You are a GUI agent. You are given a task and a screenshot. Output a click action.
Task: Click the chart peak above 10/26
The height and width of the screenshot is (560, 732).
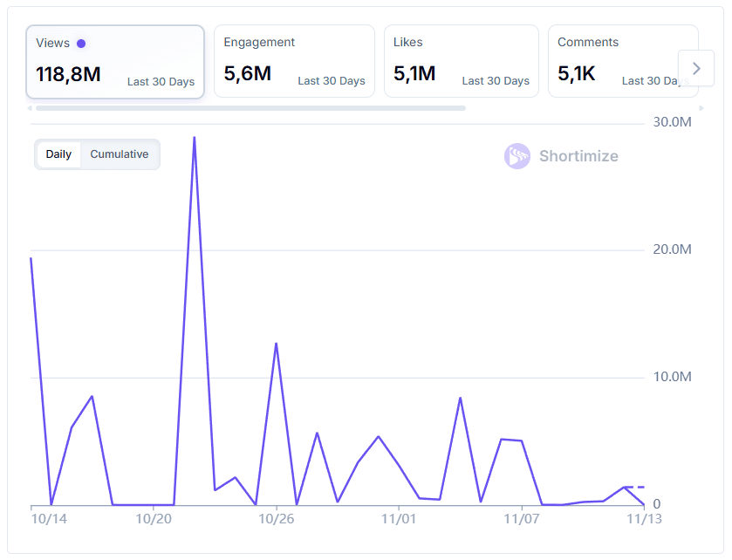[x=276, y=344]
